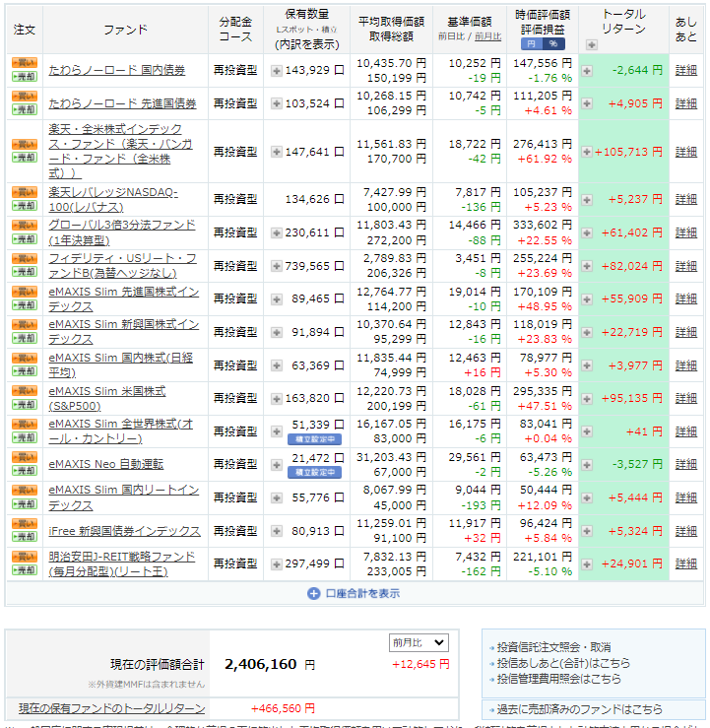710x728 pixels.
Task: Open 現在の保有ファンドのトータルリターン link
Action: (112, 708)
